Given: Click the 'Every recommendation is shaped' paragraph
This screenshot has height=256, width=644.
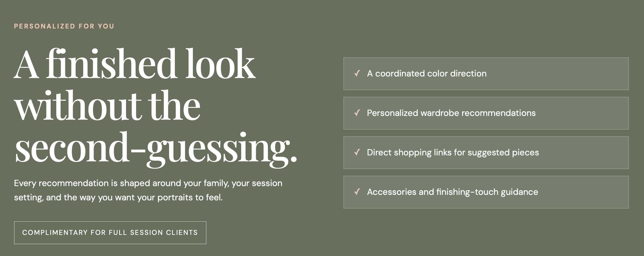Looking at the screenshot, I should tap(148, 190).
